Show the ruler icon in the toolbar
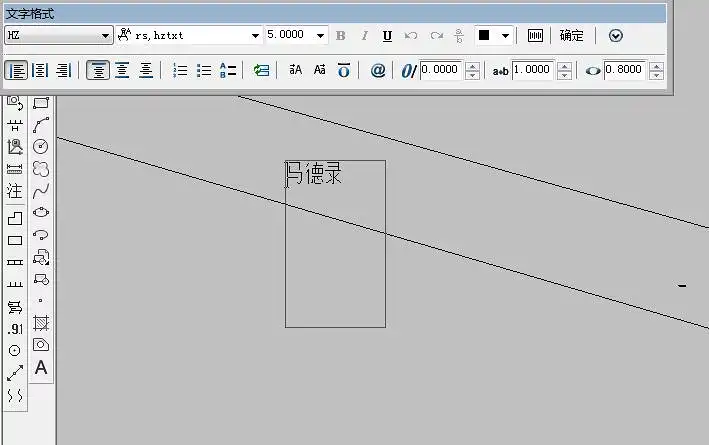The width and height of the screenshot is (709, 445). pos(536,36)
